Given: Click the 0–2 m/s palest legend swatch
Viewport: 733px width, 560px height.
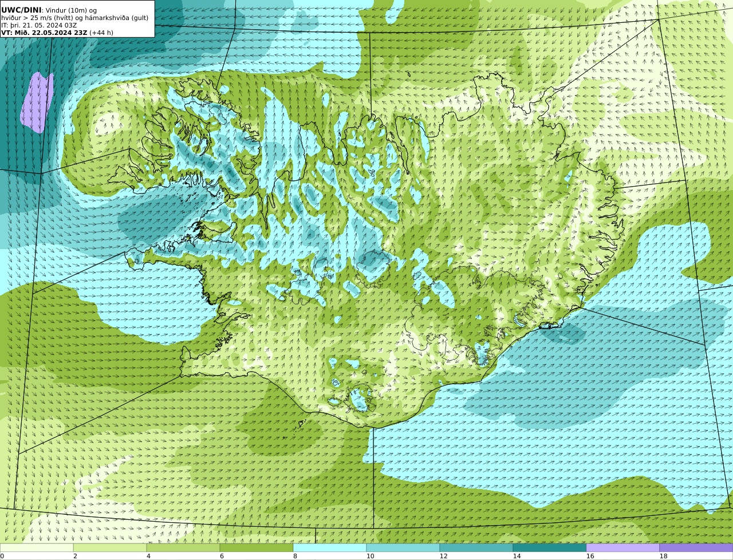Looking at the screenshot, I should pos(37,547).
